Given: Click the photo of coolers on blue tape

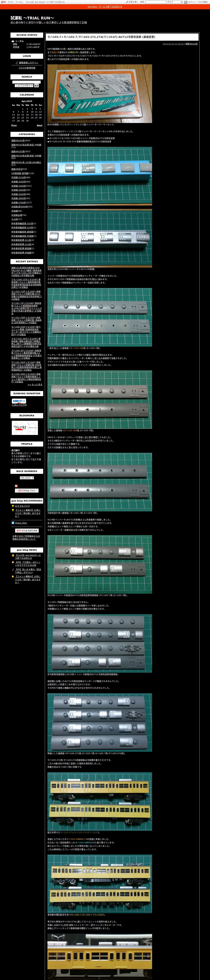Looking at the screenshot, I should coord(99,176).
